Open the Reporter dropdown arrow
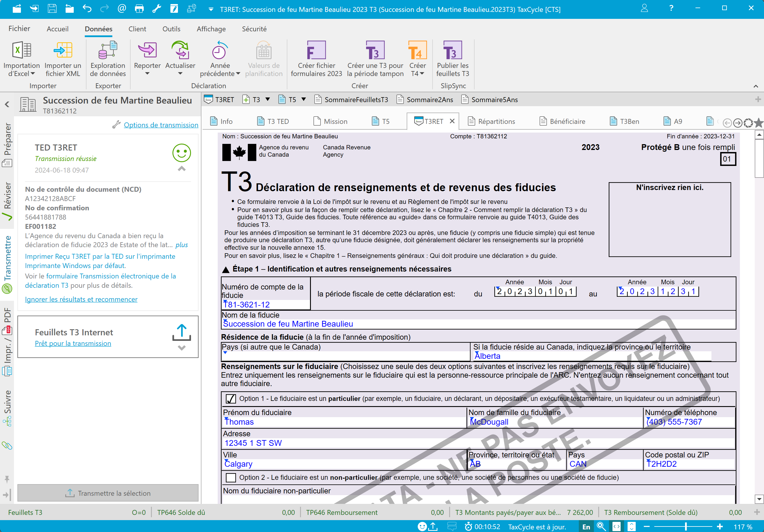Viewport: 764px width, 532px height. pos(147,74)
